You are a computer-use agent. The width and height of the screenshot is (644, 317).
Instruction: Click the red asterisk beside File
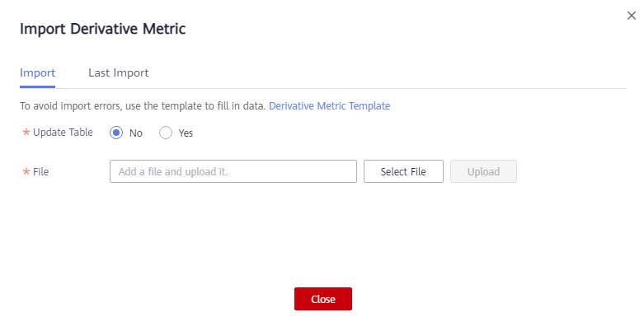tap(26, 172)
